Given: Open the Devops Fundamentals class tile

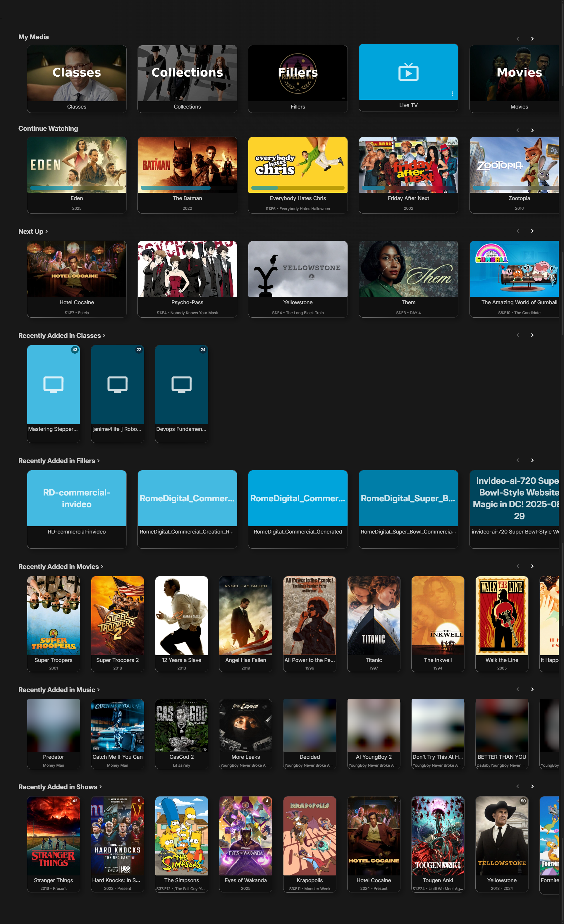Looking at the screenshot, I should [x=181, y=384].
